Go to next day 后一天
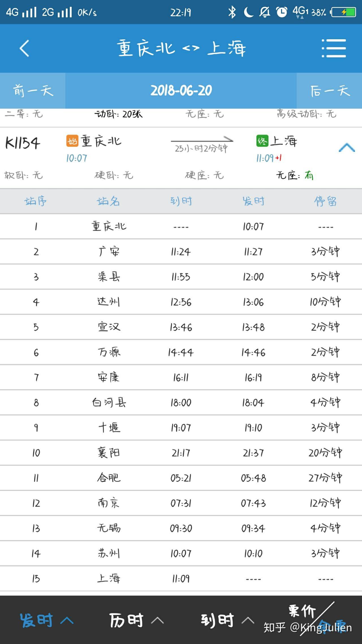The height and width of the screenshot is (644, 362). (x=329, y=91)
